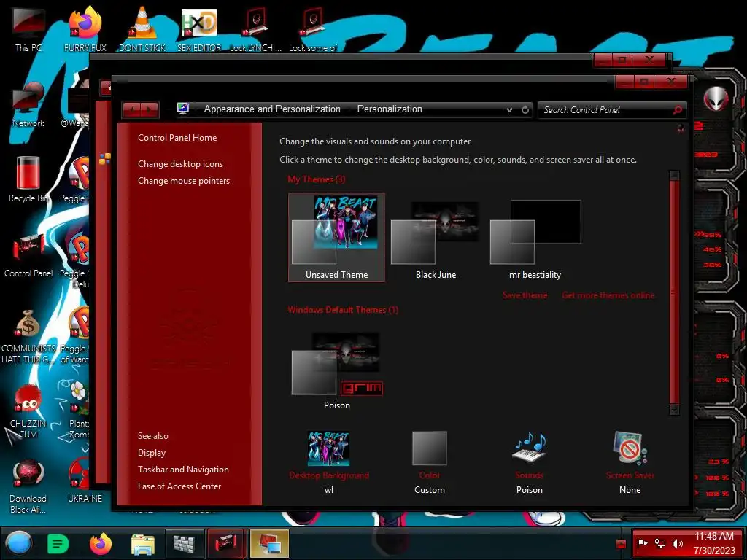Expand the address bar history dropdown
Screen dimensions: 747x560
tap(509, 109)
